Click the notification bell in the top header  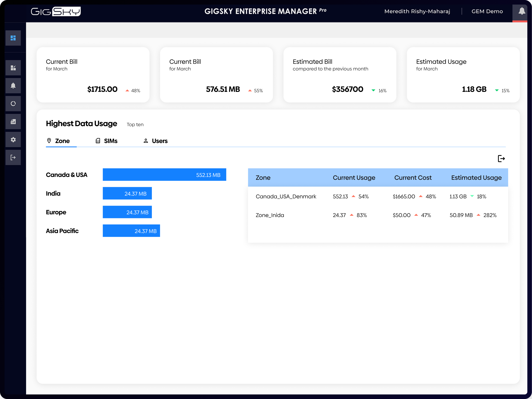click(521, 11)
